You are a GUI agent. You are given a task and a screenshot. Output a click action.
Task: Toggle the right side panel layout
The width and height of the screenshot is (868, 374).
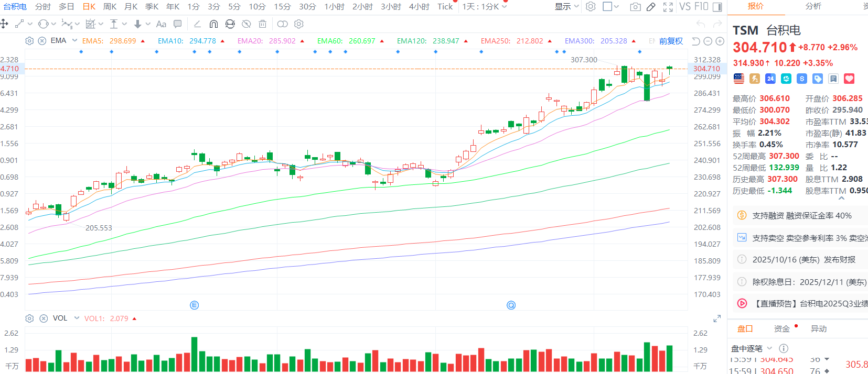pos(717,6)
